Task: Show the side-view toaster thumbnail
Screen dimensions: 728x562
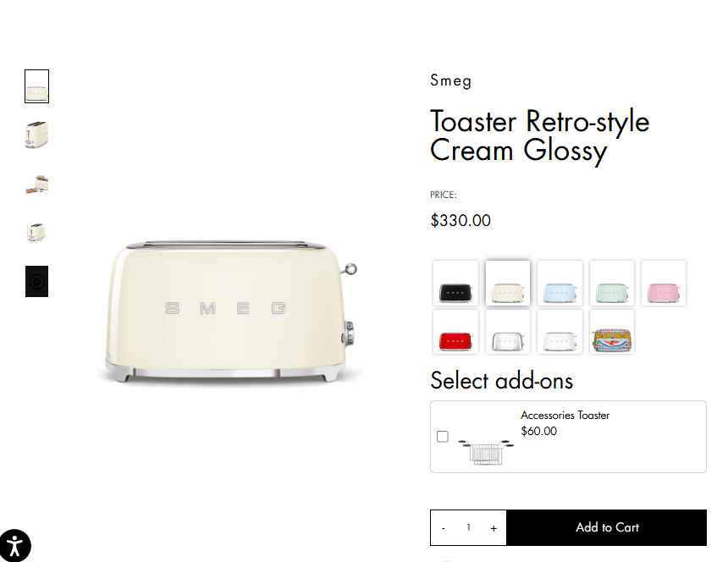Action: [x=36, y=135]
